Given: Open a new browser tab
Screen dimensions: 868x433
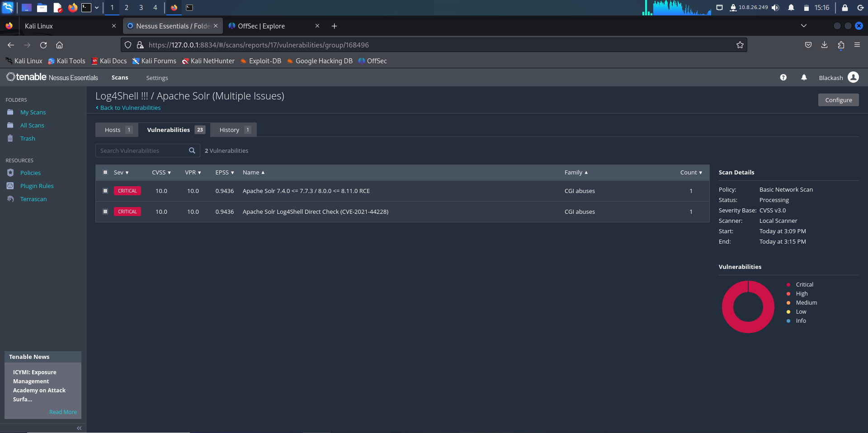Looking at the screenshot, I should (335, 26).
